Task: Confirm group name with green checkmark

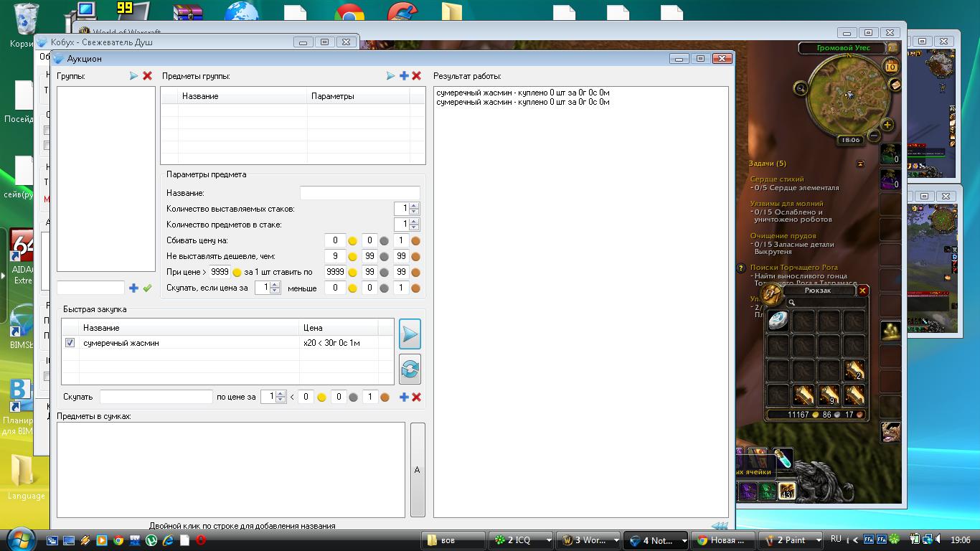Action: pyautogui.click(x=147, y=288)
